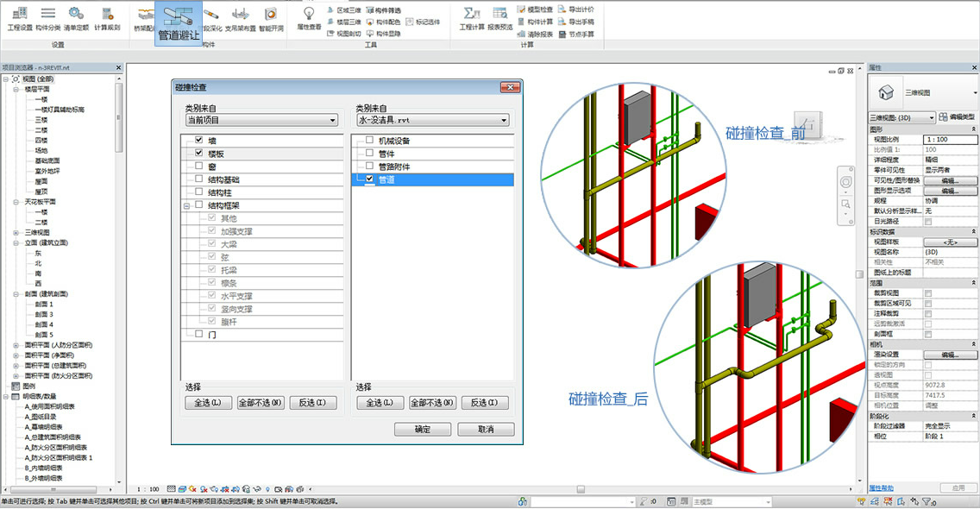
Task: Open the 构件分类 component classification tool
Action: click(x=48, y=17)
